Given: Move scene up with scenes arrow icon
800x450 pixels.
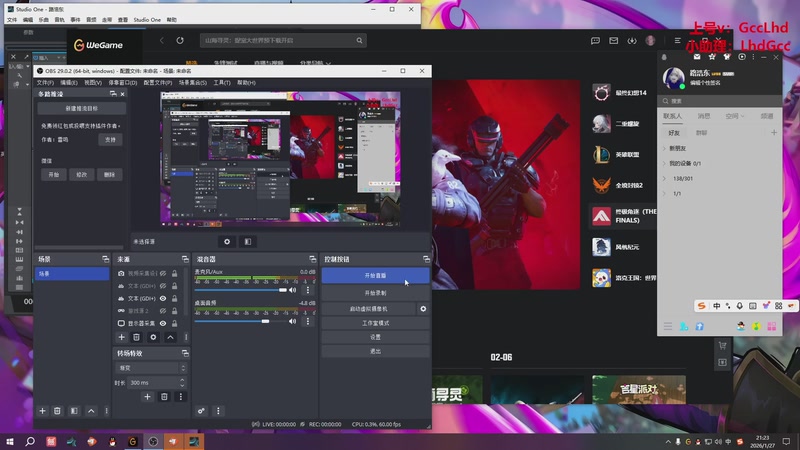Looking at the screenshot, I should (91, 411).
